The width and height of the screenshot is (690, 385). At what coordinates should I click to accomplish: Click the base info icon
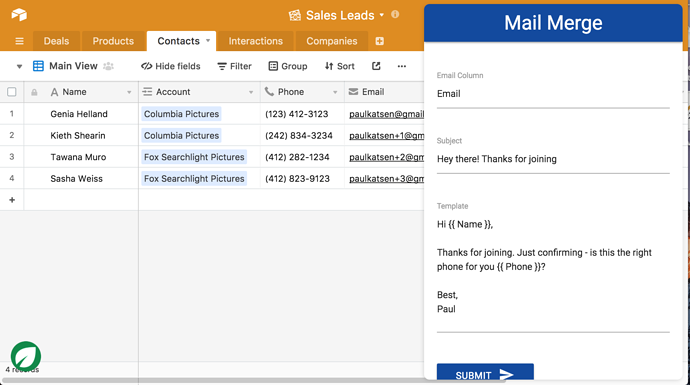tap(395, 14)
